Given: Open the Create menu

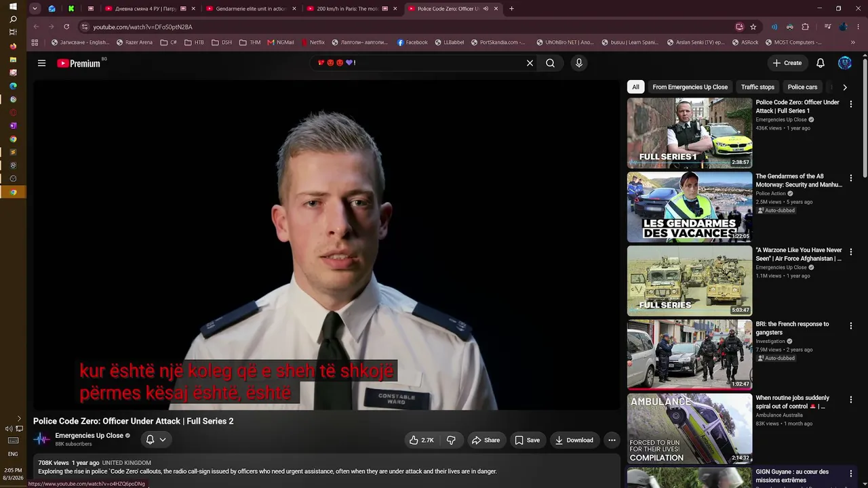Looking at the screenshot, I should coord(787,63).
